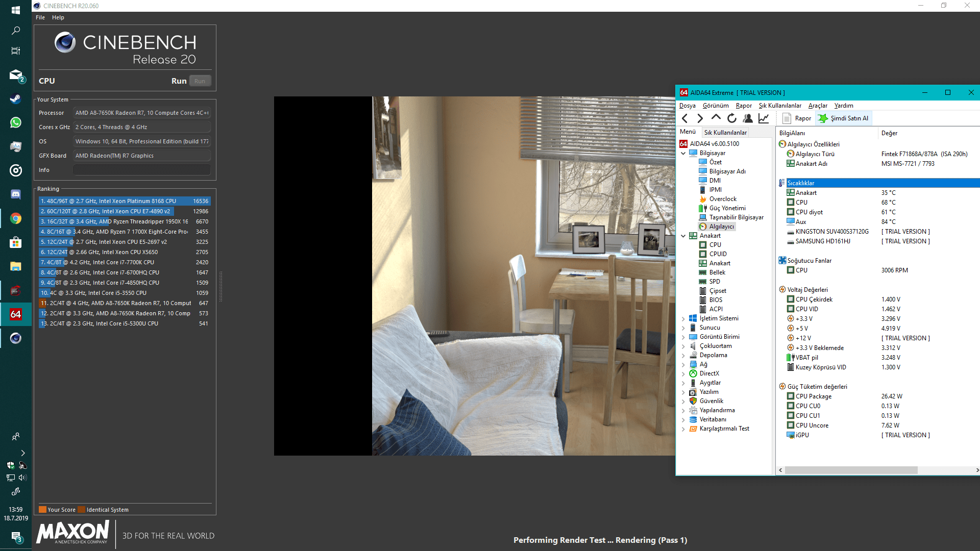
Task: Open the graph chart icon in AIDA64 toolbar
Action: click(x=764, y=118)
